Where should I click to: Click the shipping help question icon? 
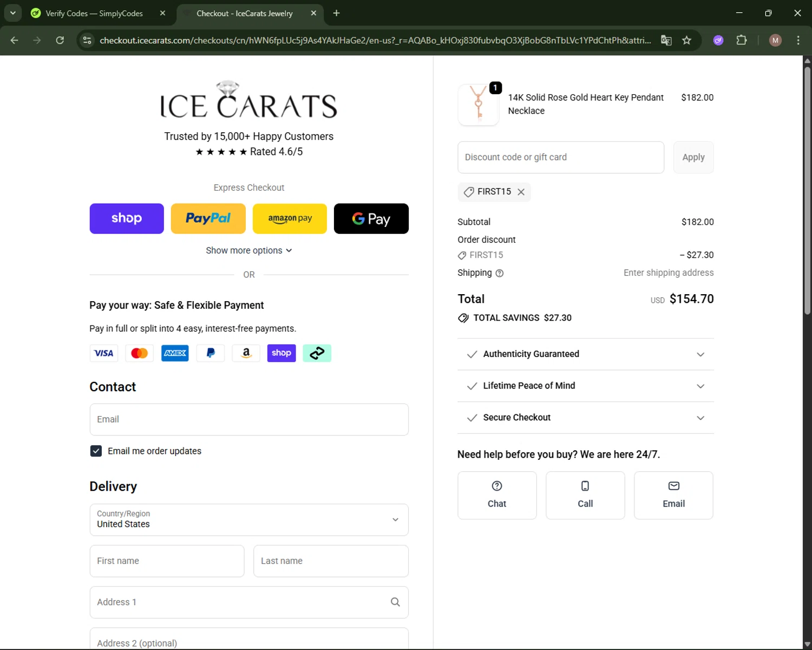pyautogui.click(x=500, y=274)
